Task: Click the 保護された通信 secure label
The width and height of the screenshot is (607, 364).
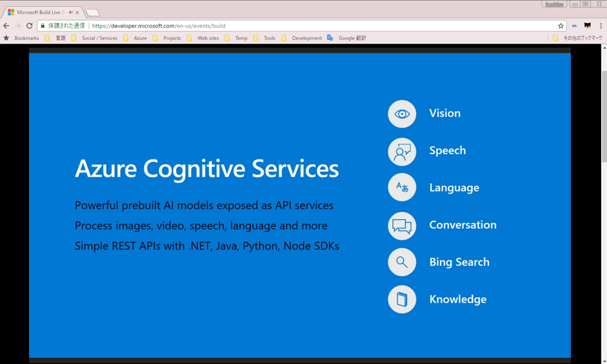Action: [66, 25]
